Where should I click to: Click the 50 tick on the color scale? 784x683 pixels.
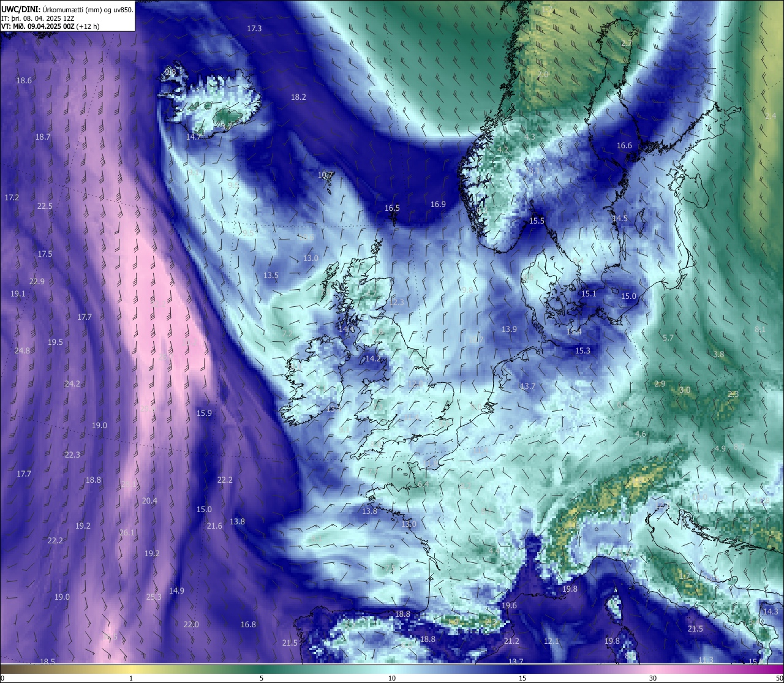pos(779,678)
